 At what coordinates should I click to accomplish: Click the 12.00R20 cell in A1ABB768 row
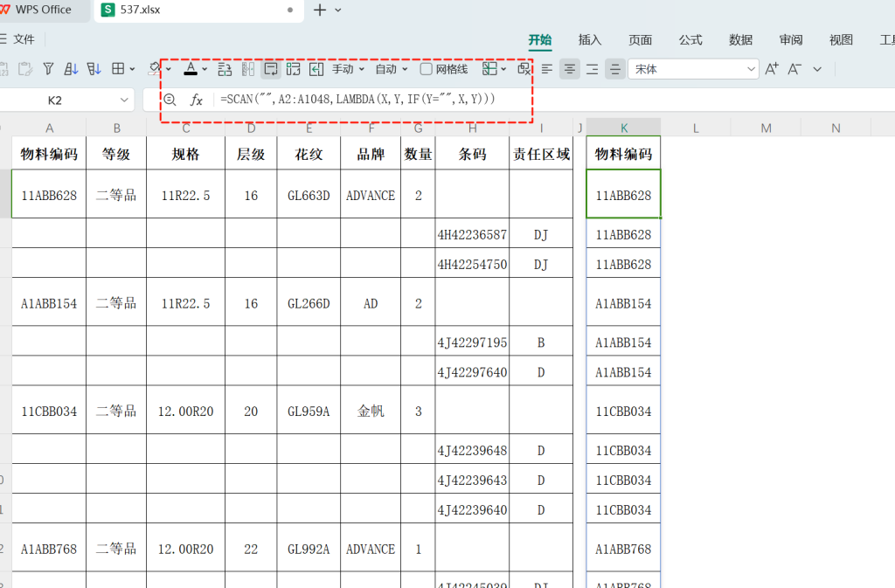(x=185, y=550)
